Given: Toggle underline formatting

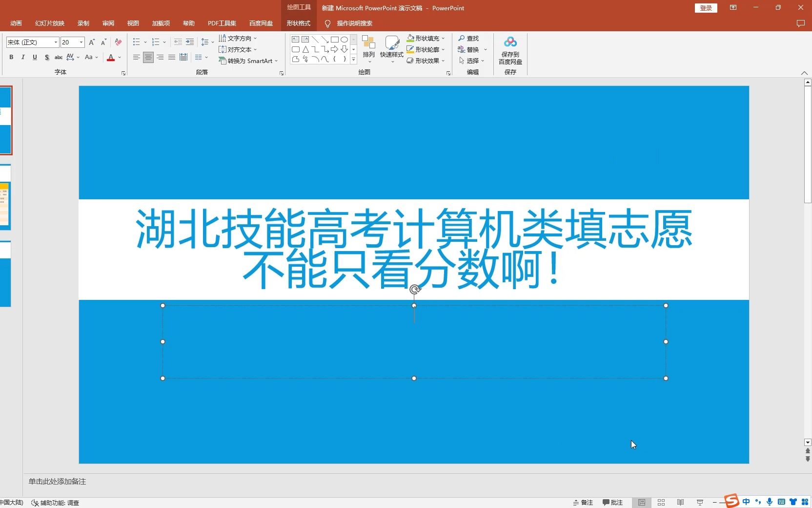Looking at the screenshot, I should pos(35,57).
